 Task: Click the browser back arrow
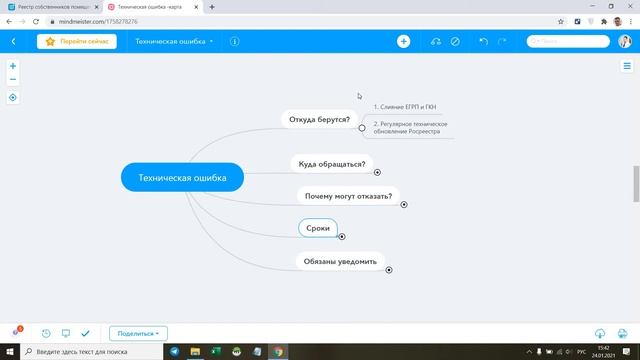[x=9, y=22]
